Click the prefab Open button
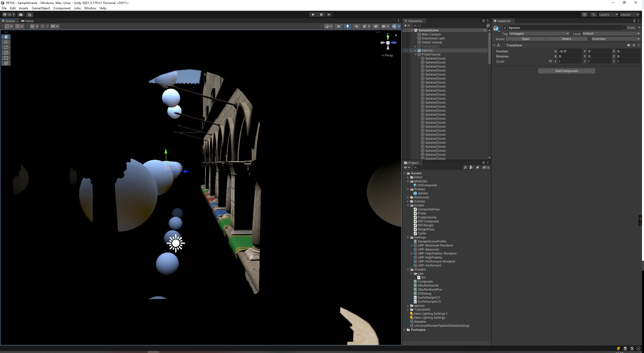This screenshot has height=353, width=644. tap(525, 39)
